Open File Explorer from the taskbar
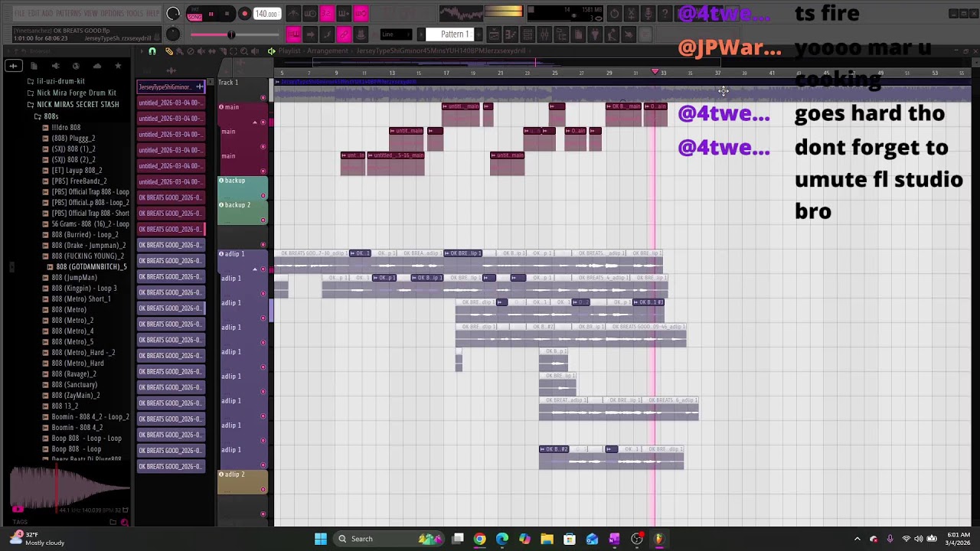980x551 pixels. (x=547, y=539)
